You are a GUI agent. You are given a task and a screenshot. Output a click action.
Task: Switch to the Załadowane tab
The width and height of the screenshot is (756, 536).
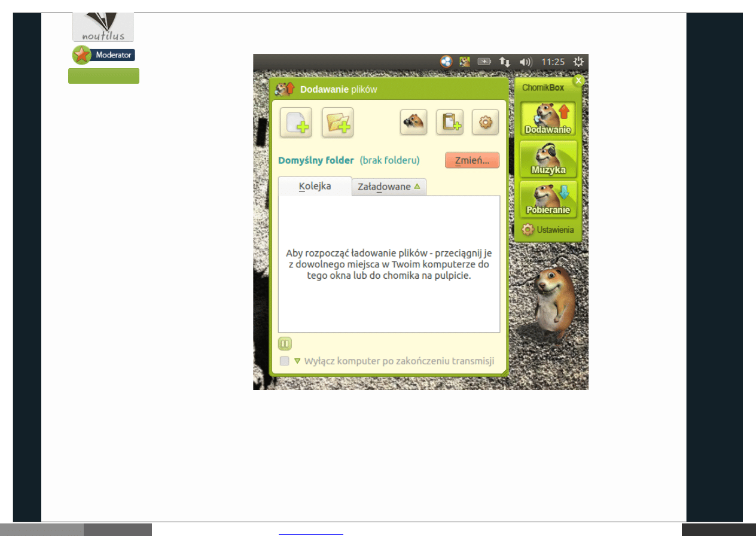(384, 187)
